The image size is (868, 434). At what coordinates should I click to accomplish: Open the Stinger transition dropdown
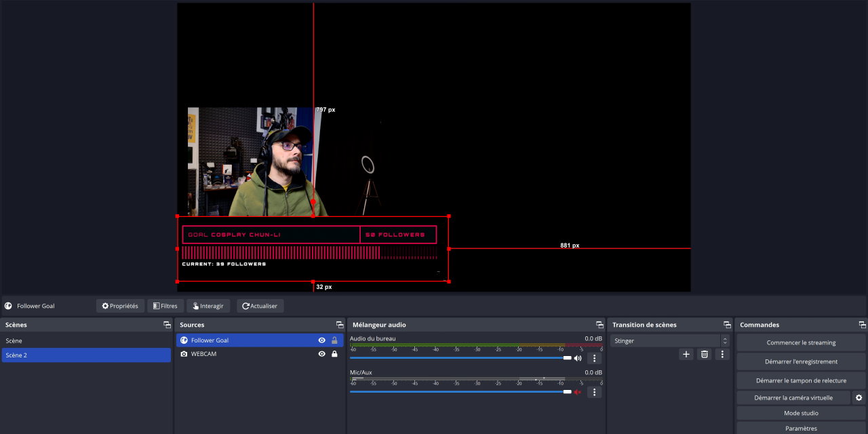pos(669,341)
